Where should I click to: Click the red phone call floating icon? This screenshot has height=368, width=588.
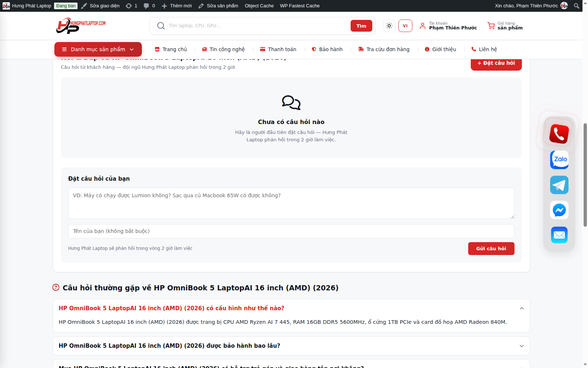click(559, 134)
